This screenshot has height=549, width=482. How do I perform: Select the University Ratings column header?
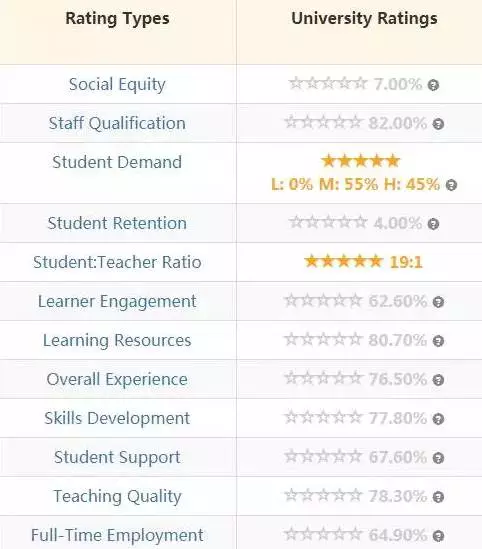click(364, 18)
